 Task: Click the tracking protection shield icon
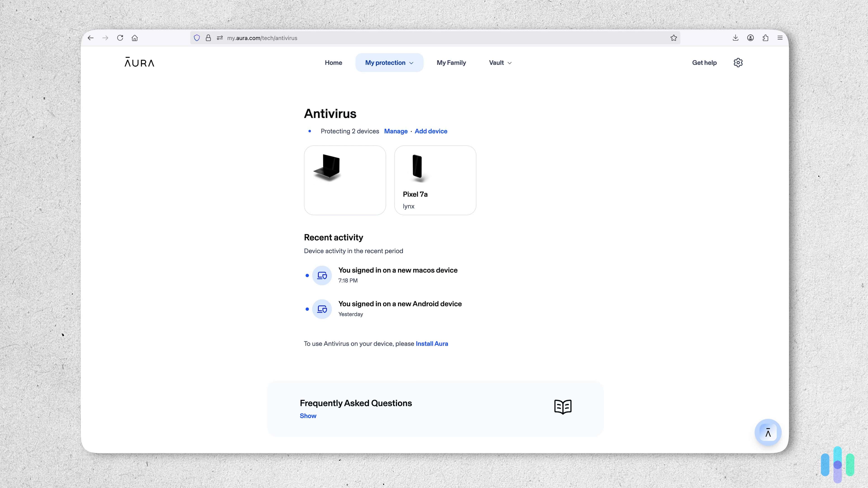click(197, 38)
